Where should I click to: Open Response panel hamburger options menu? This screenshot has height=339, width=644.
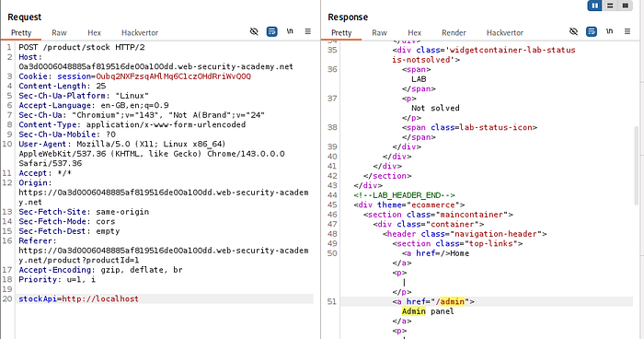click(627, 31)
